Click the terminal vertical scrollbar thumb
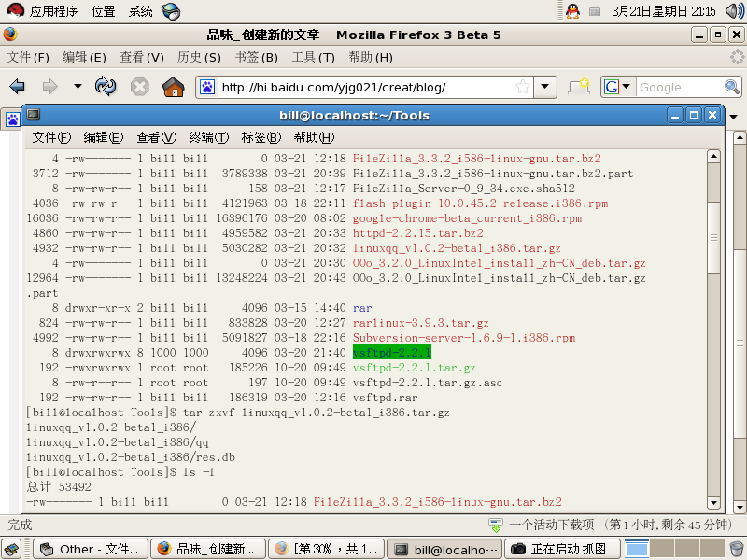The image size is (747, 560). [713, 238]
